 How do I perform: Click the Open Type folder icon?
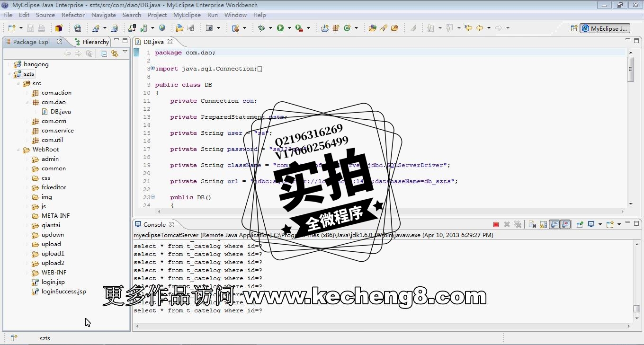[x=372, y=28]
